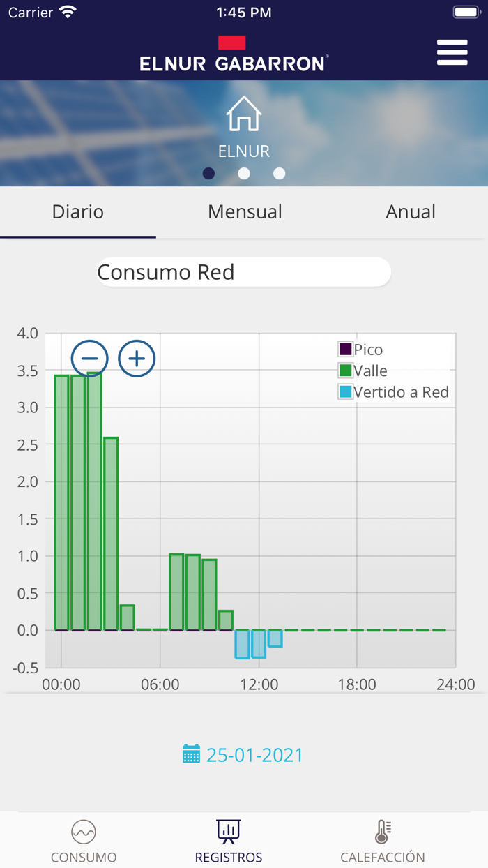Tap the tallest green Valle bar
The height and width of the screenshot is (868, 488).
point(94,502)
